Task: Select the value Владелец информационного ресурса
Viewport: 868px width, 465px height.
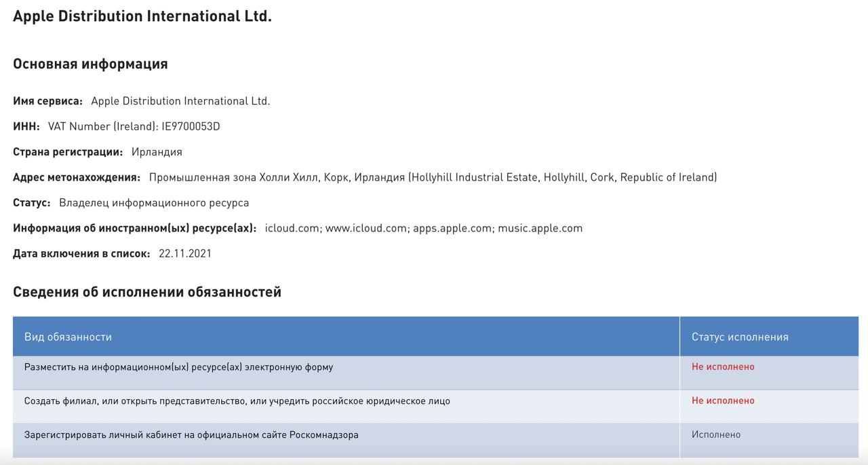Action: (x=154, y=203)
